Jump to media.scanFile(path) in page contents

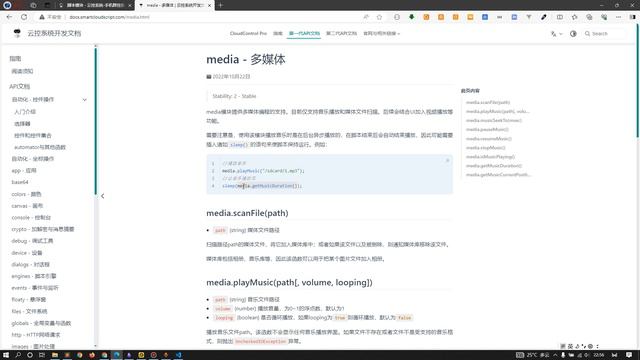pyautogui.click(x=488, y=102)
